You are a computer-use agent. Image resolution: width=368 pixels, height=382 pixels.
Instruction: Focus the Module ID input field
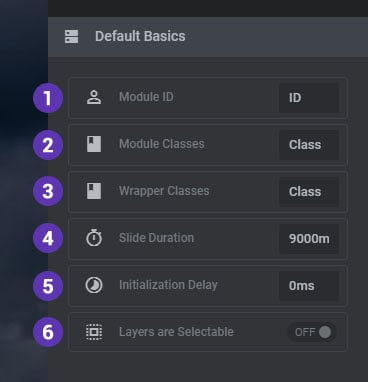(x=309, y=98)
